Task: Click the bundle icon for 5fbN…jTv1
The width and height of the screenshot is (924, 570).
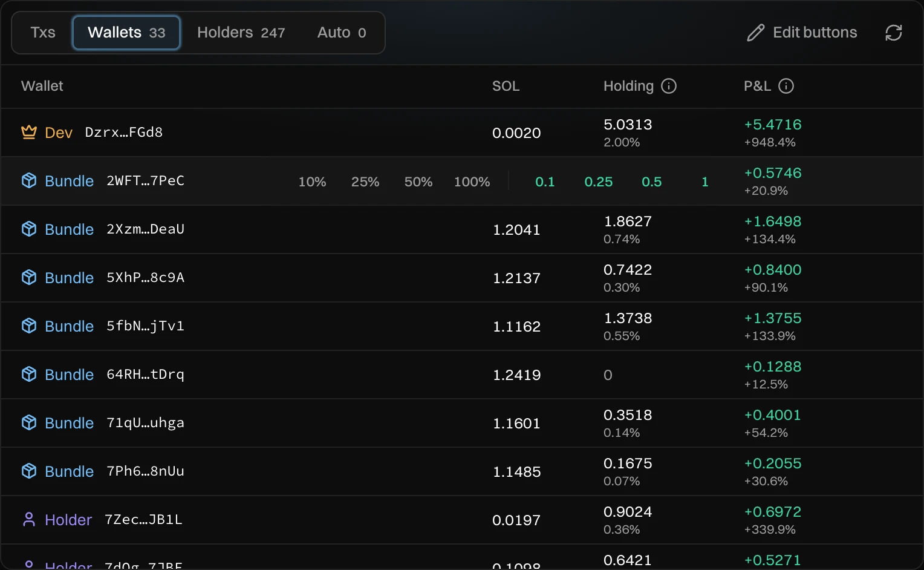Action: [29, 326]
